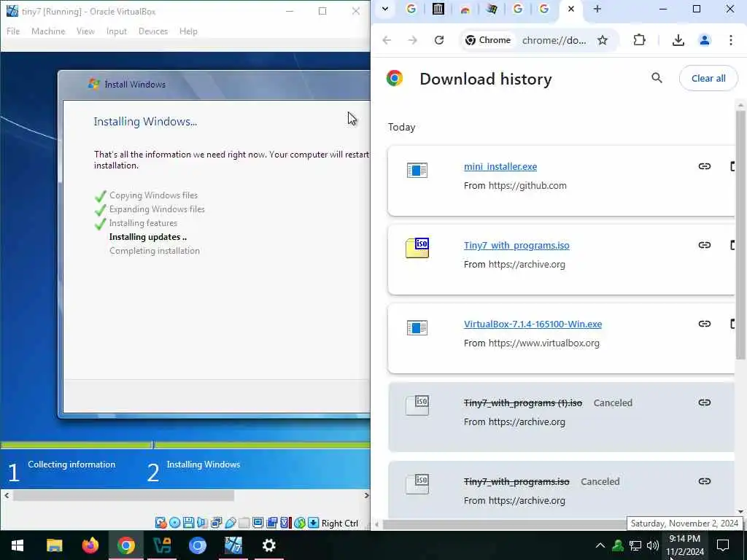Screen dimensions: 747x560
Task: Click the Windows Start button
Action: (x=18, y=545)
